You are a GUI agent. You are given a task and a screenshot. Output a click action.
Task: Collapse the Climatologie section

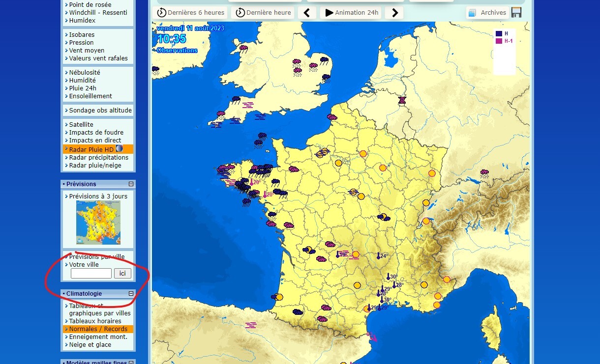pyautogui.click(x=131, y=294)
